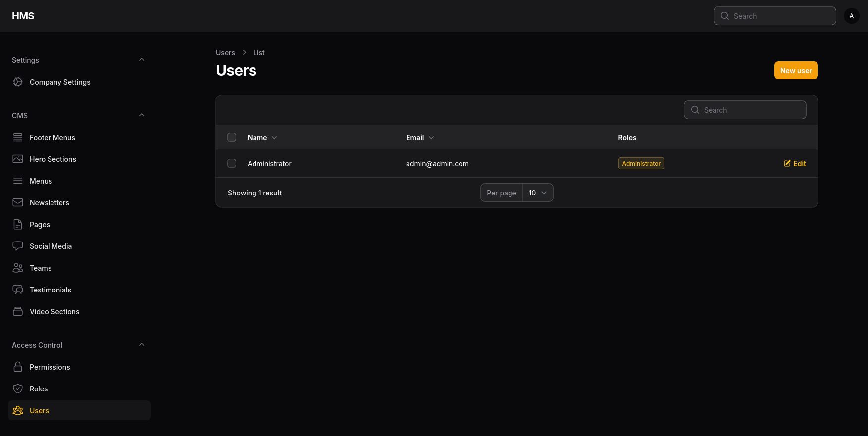Toggle the select-all checkbox in table header
The image size is (868, 436).
click(x=232, y=137)
